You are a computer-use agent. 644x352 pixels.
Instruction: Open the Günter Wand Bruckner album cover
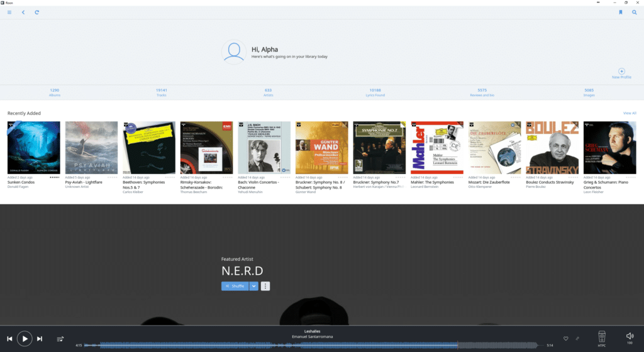321,148
